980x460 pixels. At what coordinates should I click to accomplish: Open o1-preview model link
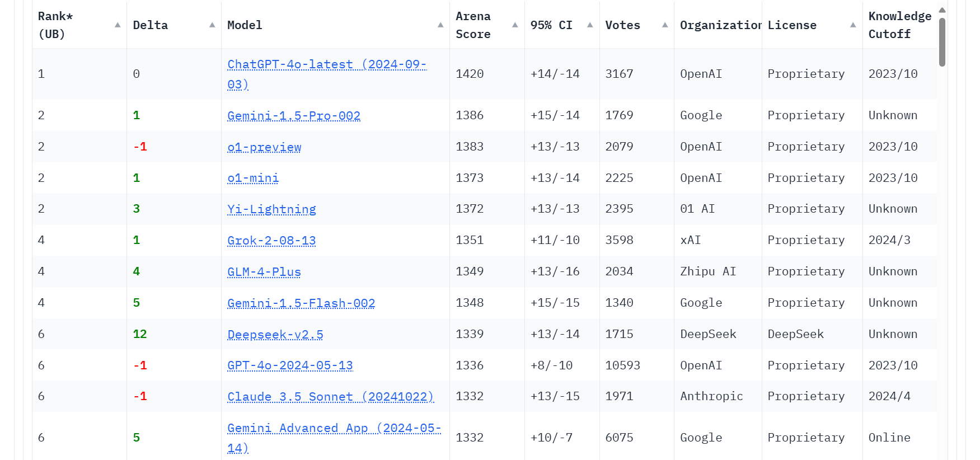(264, 147)
